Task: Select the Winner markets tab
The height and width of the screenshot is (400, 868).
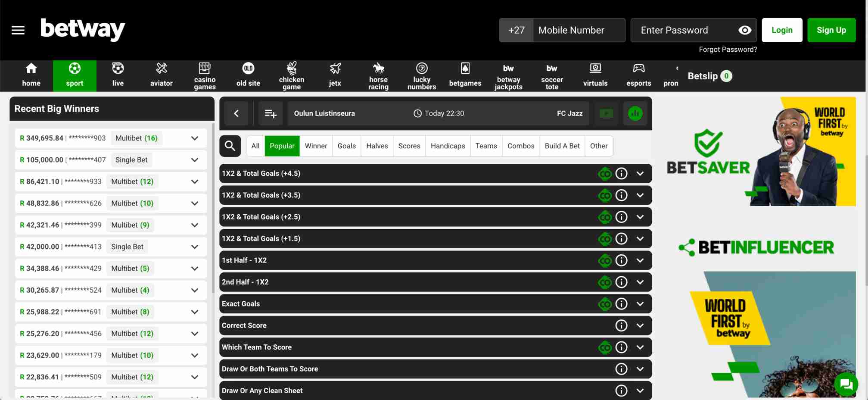Action: click(x=316, y=146)
